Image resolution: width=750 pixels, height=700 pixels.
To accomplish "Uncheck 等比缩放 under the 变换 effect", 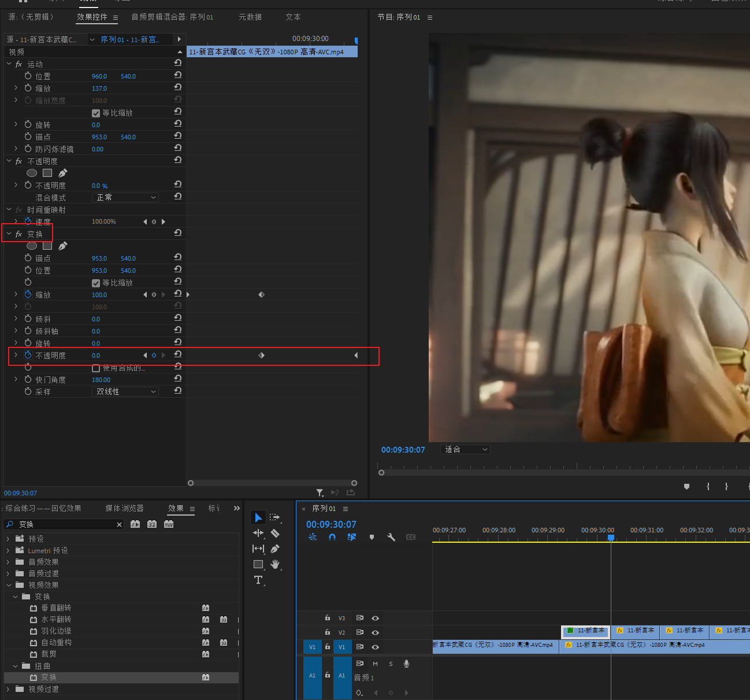I will (96, 283).
